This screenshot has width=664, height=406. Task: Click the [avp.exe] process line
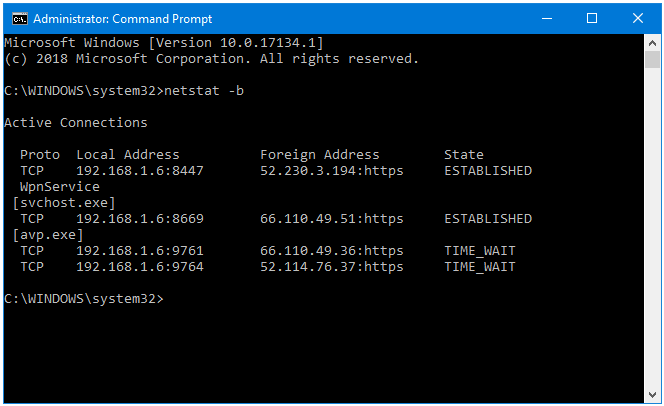coord(48,235)
